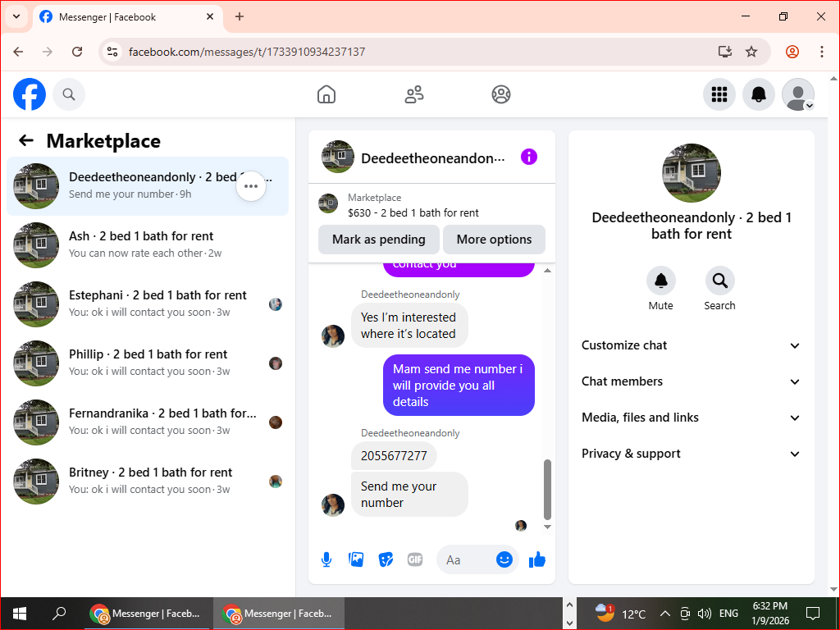This screenshot has width=840, height=630.
Task: Click the back arrow beside Marketplace
Action: (25, 140)
